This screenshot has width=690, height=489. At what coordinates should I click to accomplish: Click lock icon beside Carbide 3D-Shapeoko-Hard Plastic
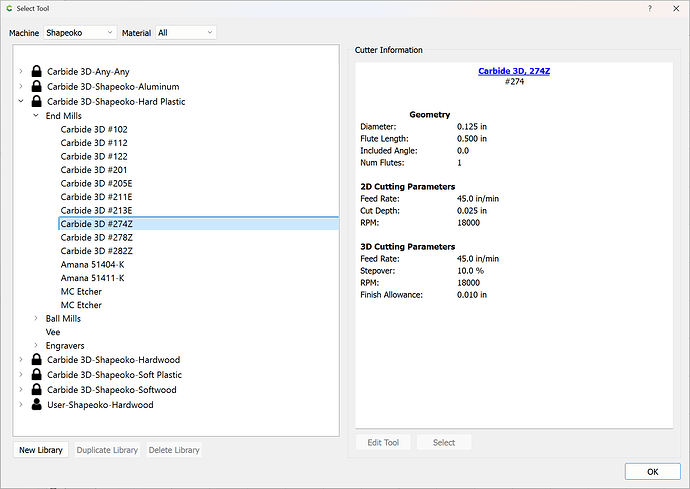37,101
